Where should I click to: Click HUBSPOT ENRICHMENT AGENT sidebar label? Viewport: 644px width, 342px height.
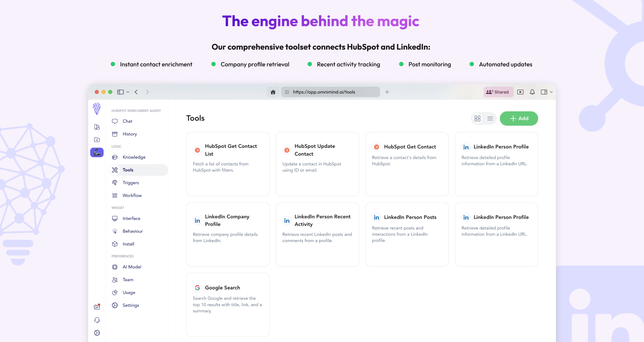[x=136, y=111]
